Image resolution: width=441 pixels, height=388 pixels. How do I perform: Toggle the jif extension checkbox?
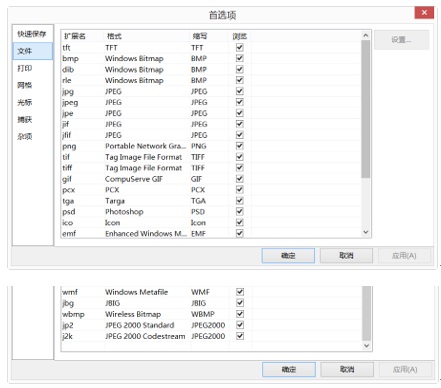click(x=239, y=124)
